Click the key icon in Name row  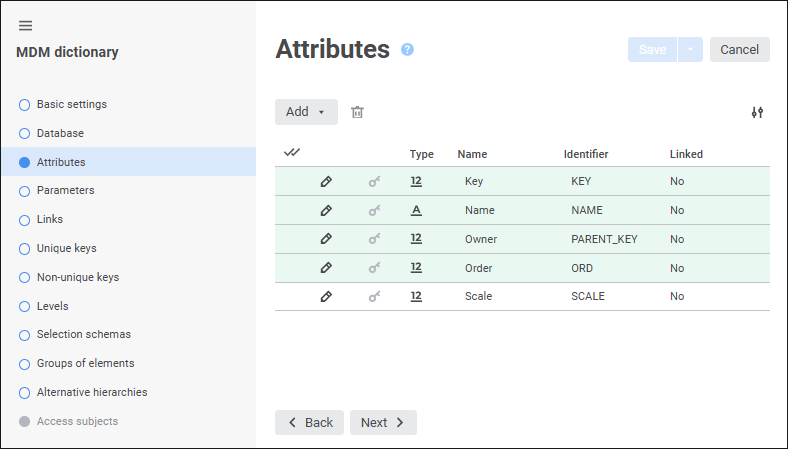374,211
